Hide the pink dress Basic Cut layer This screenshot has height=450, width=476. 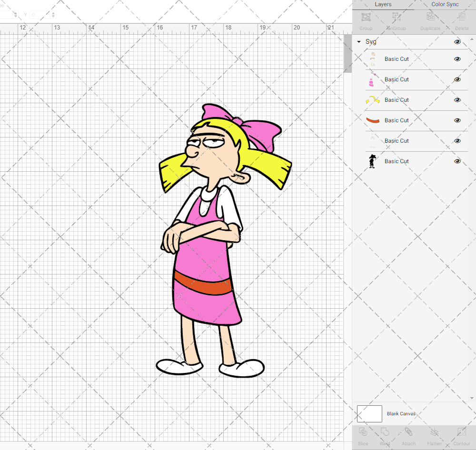[457, 79]
